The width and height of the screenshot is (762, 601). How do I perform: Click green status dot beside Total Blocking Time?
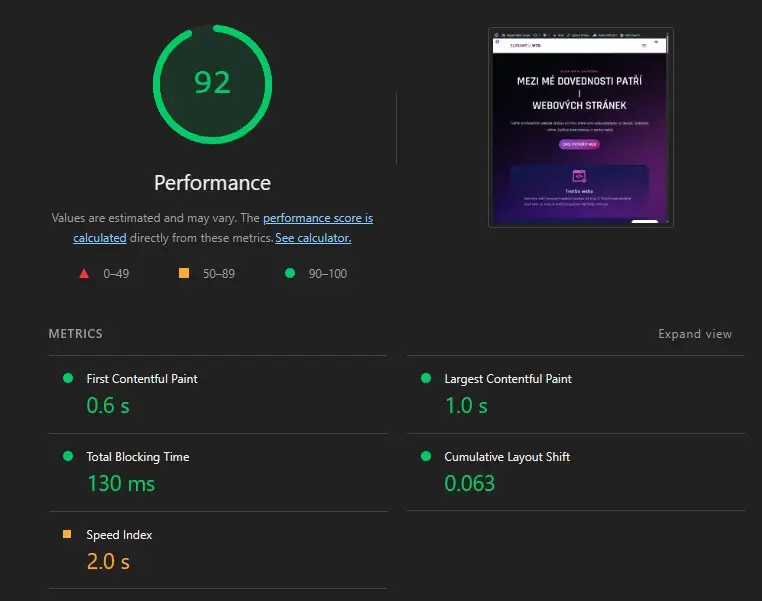coord(68,456)
